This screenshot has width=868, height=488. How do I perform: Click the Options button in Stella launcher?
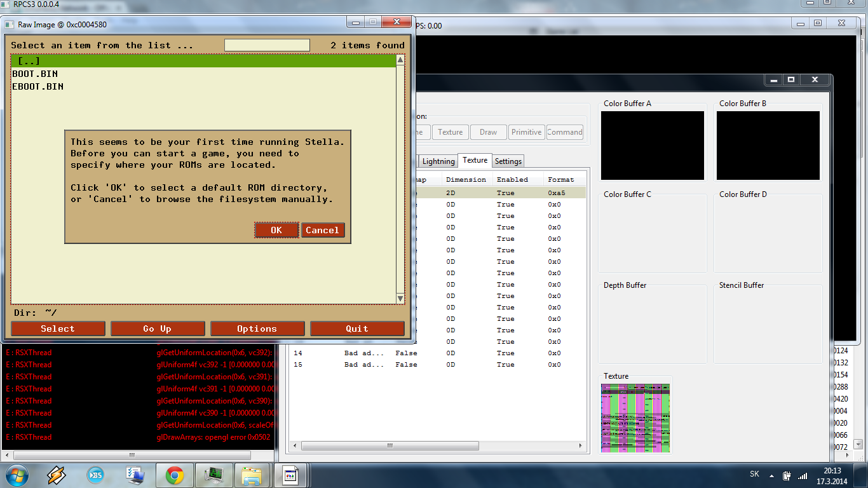pyautogui.click(x=257, y=329)
